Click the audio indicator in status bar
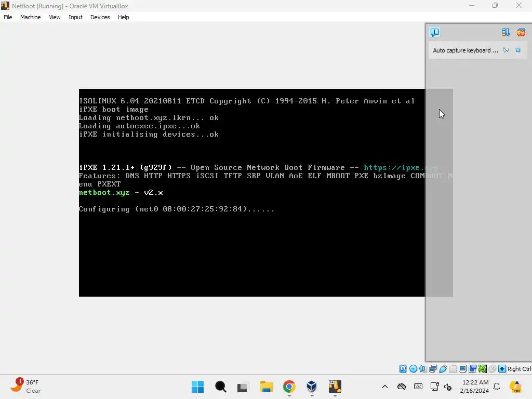This screenshot has width=532, height=399. (x=423, y=369)
